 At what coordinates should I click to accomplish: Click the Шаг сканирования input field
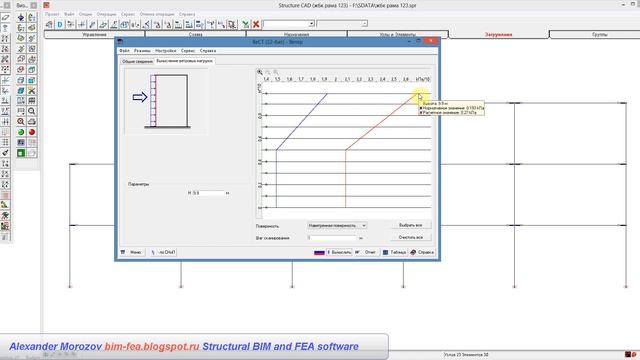click(332, 238)
